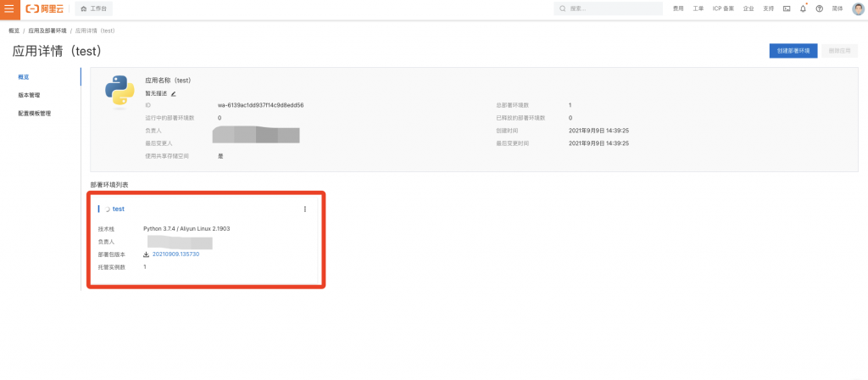Go to 概览 breadcrumb link
This screenshot has height=380, width=868.
coord(14,31)
